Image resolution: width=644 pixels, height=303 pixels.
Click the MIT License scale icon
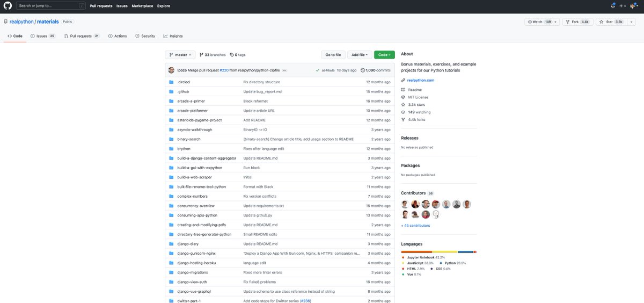pyautogui.click(x=403, y=97)
